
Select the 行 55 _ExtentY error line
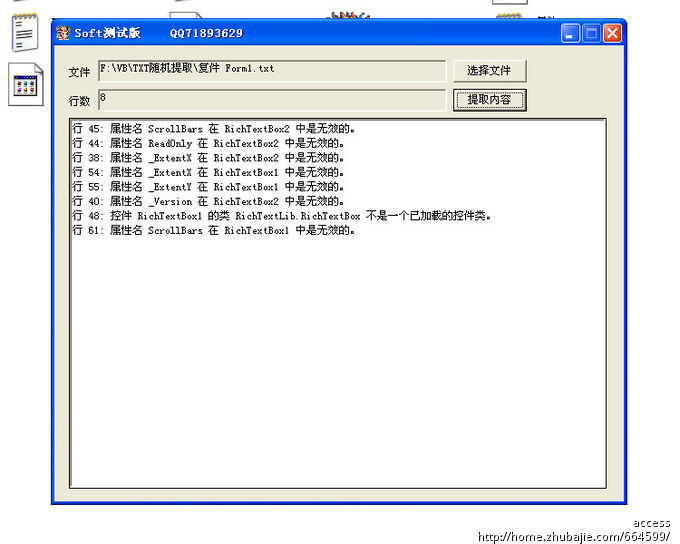coord(208,187)
